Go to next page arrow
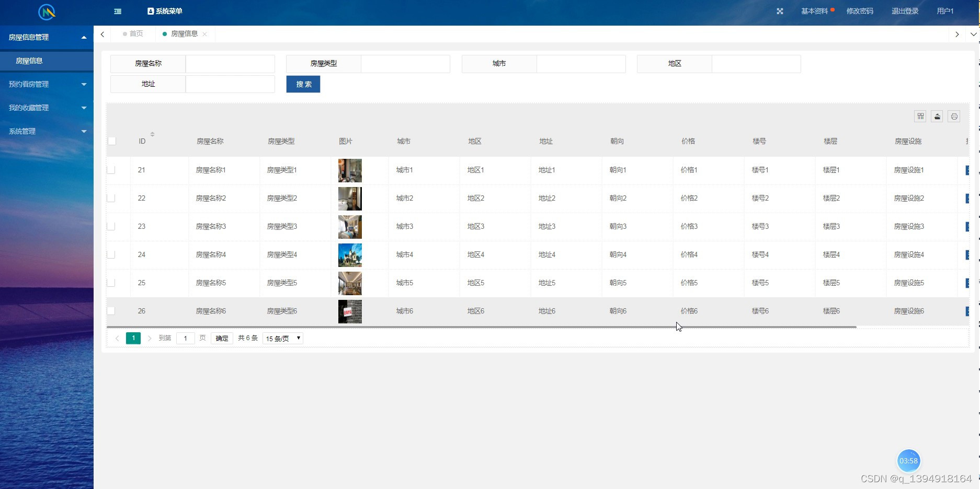980x489 pixels. tap(150, 339)
